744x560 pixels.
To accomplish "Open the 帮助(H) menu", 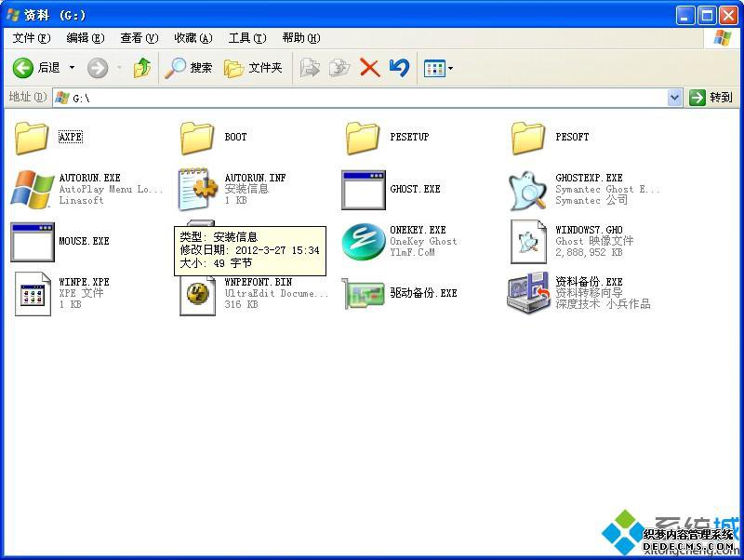I will coord(300,38).
